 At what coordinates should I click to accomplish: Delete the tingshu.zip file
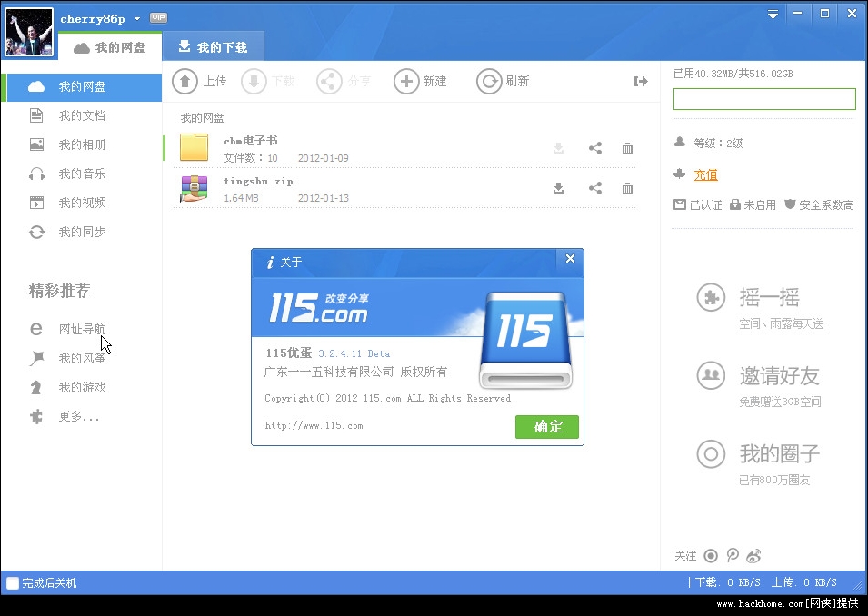(x=627, y=188)
